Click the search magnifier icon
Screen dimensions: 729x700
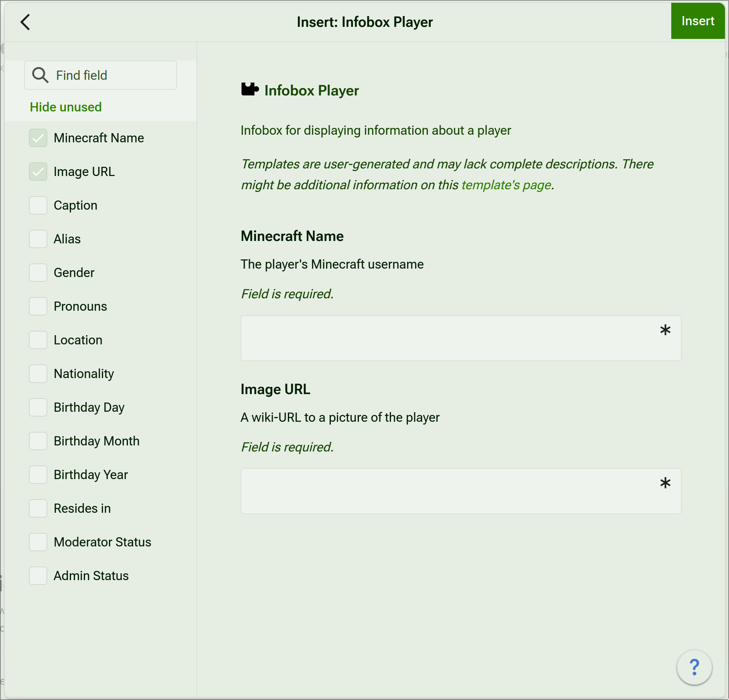[x=40, y=75]
